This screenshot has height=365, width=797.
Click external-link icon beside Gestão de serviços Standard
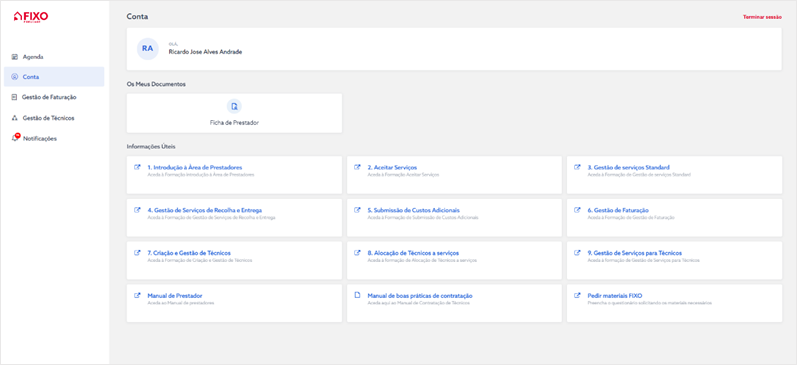click(x=577, y=167)
